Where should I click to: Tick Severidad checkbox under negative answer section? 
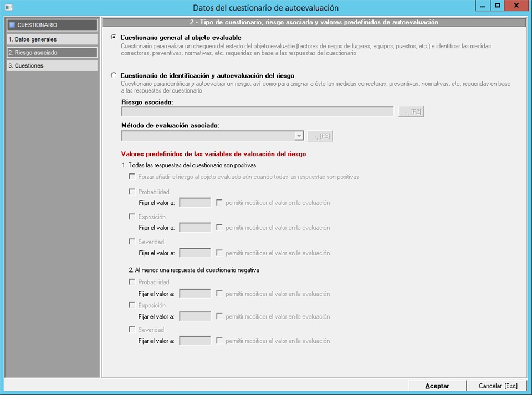tap(132, 330)
